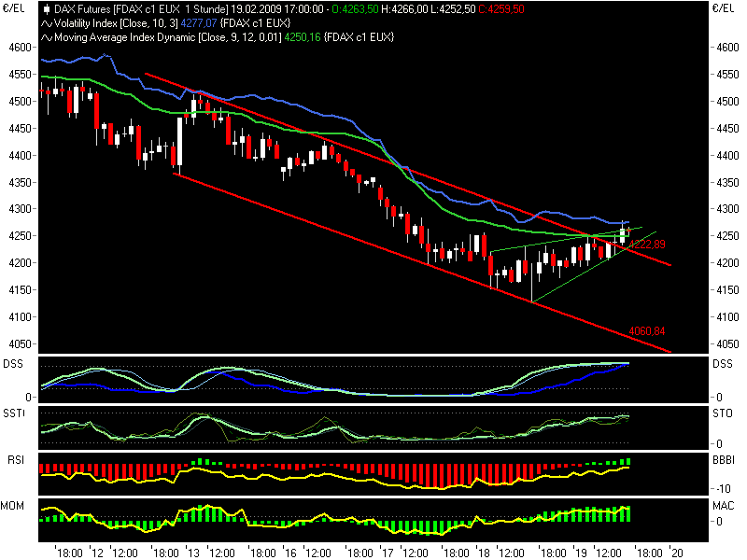Click the €/EL currency label top right
Image resolution: width=747 pixels, height=560 pixels.
(x=723, y=8)
